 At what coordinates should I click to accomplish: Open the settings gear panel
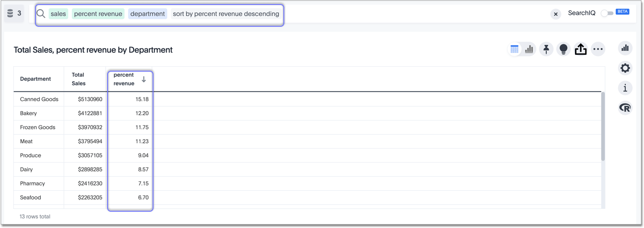tap(625, 68)
